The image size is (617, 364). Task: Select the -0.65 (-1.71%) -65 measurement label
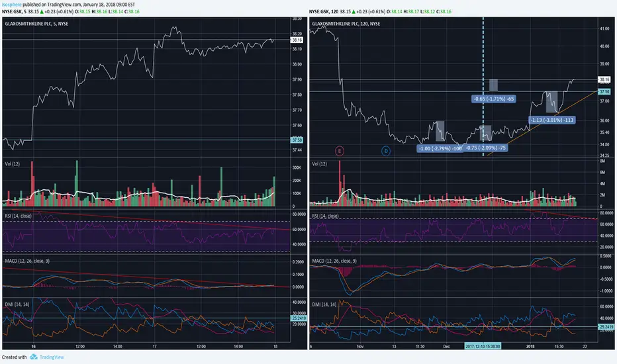494,99
